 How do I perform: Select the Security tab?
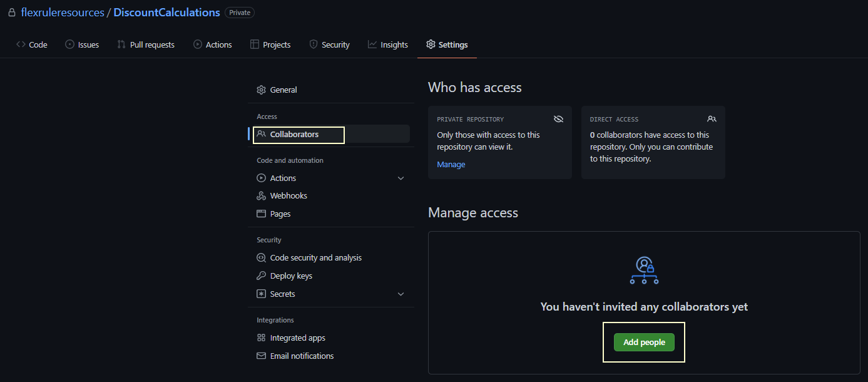(x=329, y=44)
